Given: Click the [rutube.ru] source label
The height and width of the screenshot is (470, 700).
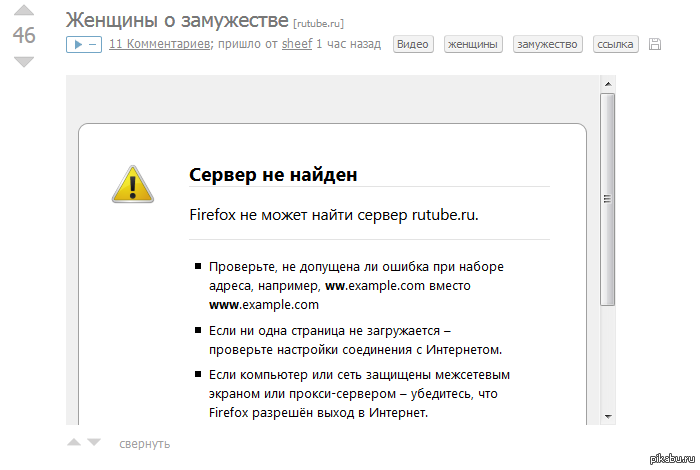Looking at the screenshot, I should click(318, 23).
